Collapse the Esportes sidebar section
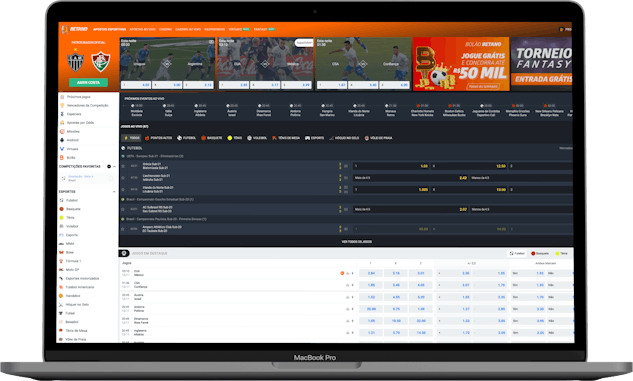The height and width of the screenshot is (381, 633). [114, 192]
